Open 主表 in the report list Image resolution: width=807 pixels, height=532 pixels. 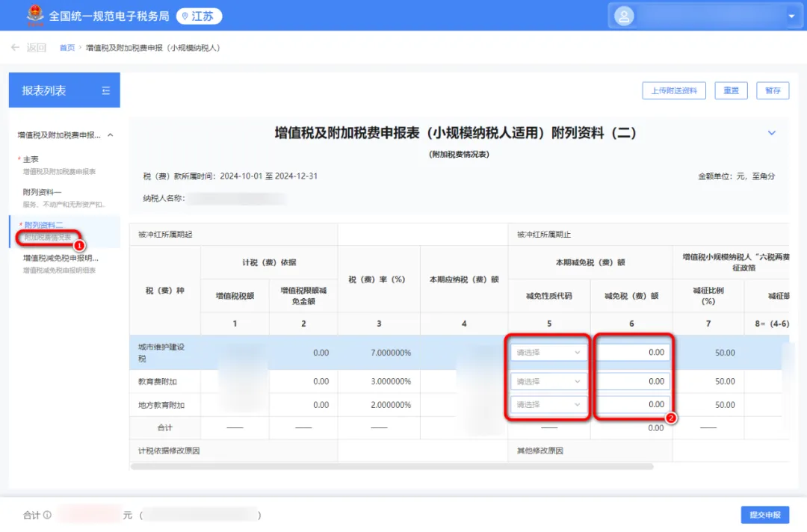[x=31, y=159]
